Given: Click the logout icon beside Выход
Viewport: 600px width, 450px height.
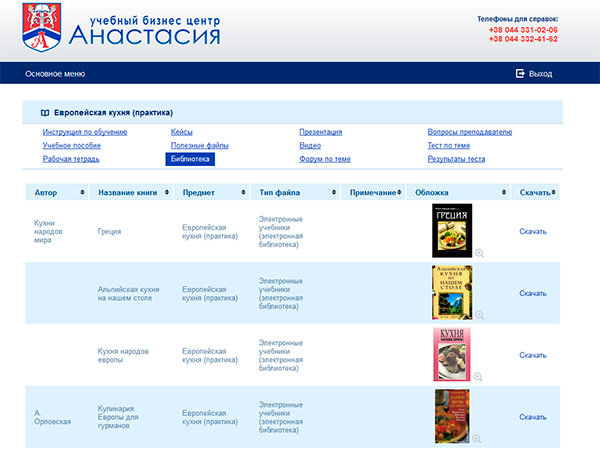Looking at the screenshot, I should [520, 74].
